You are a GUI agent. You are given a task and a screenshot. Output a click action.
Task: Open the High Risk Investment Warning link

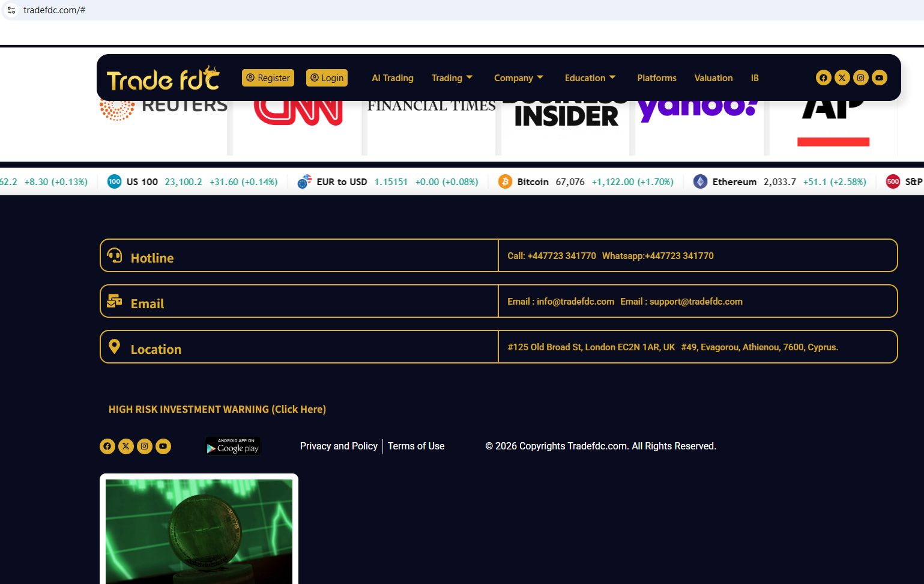[x=217, y=409]
